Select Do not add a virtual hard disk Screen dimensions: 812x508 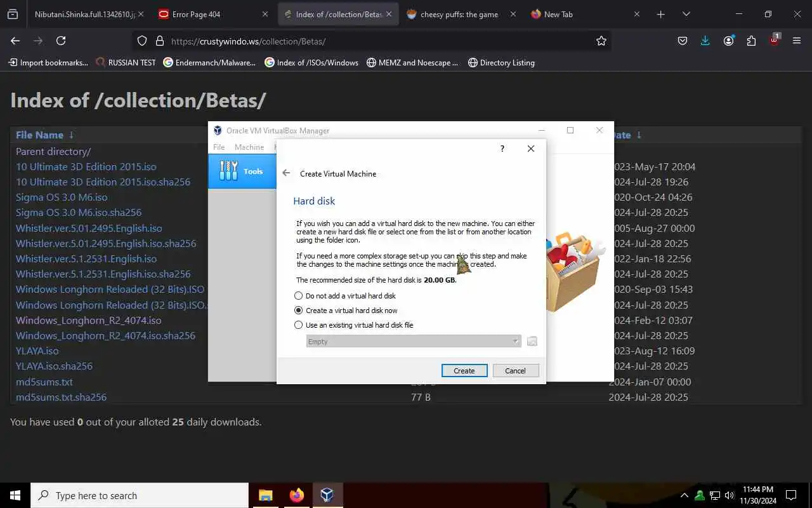(x=345, y=296)
